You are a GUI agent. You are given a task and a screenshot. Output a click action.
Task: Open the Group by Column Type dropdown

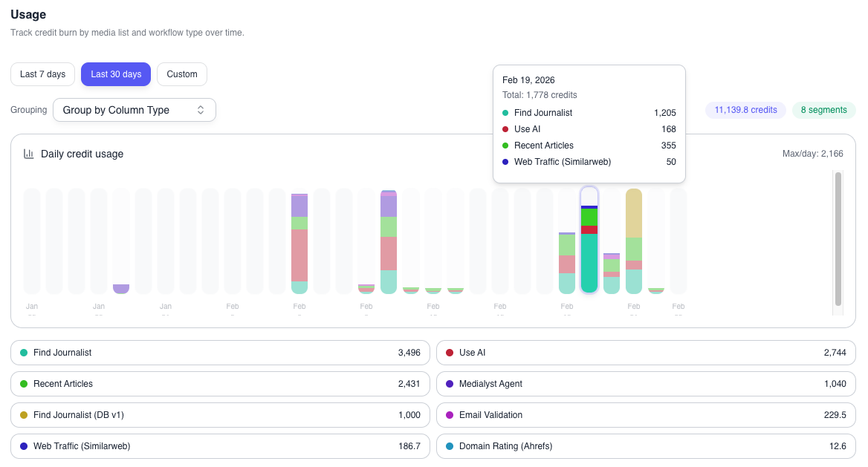click(135, 110)
